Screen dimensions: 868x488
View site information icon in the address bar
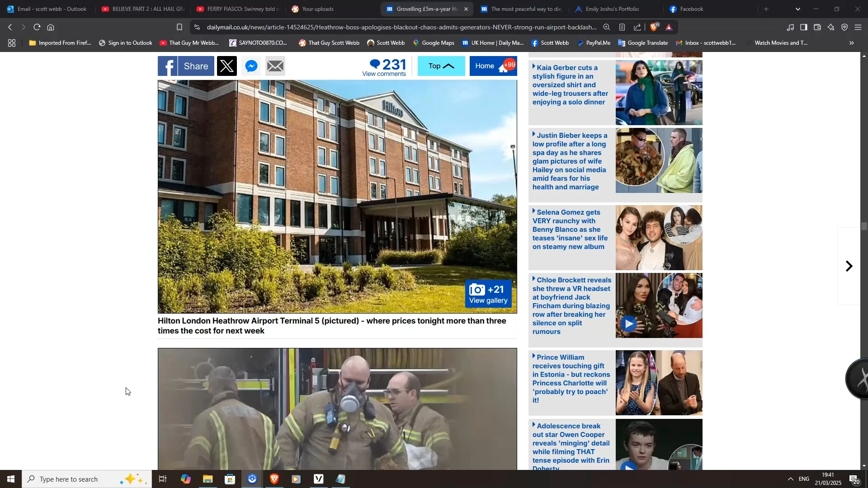(196, 27)
